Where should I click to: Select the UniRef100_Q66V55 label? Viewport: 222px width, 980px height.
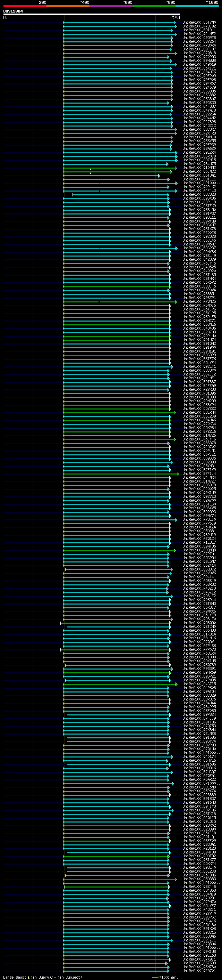199,141
